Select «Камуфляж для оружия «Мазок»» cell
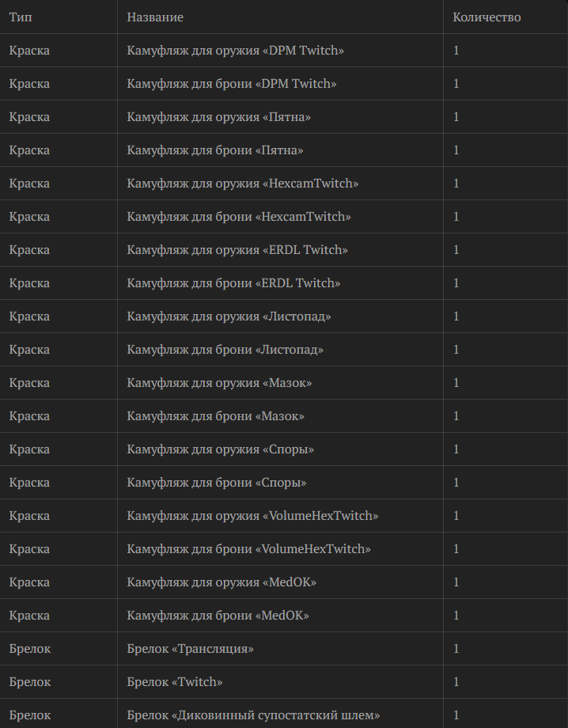 coord(280,382)
